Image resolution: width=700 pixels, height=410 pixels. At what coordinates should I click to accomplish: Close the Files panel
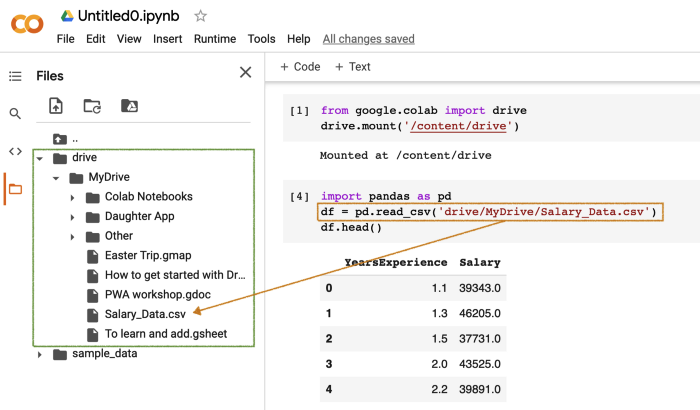point(246,72)
